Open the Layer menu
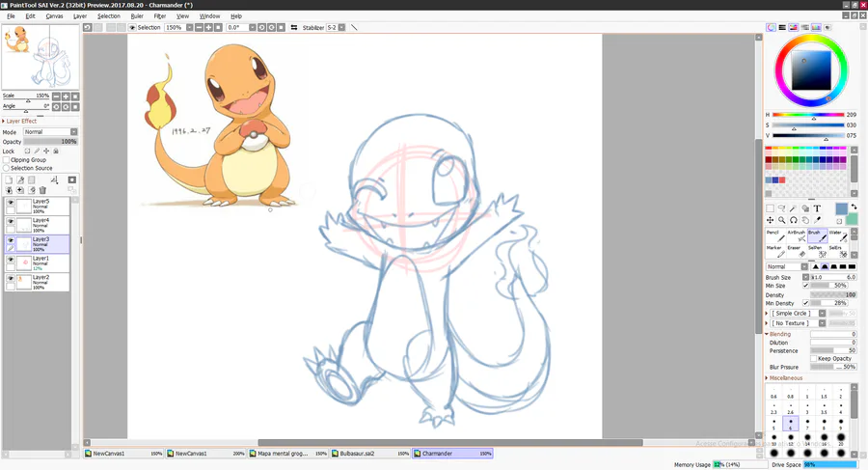Viewport: 868px width, 470px height. (x=80, y=16)
